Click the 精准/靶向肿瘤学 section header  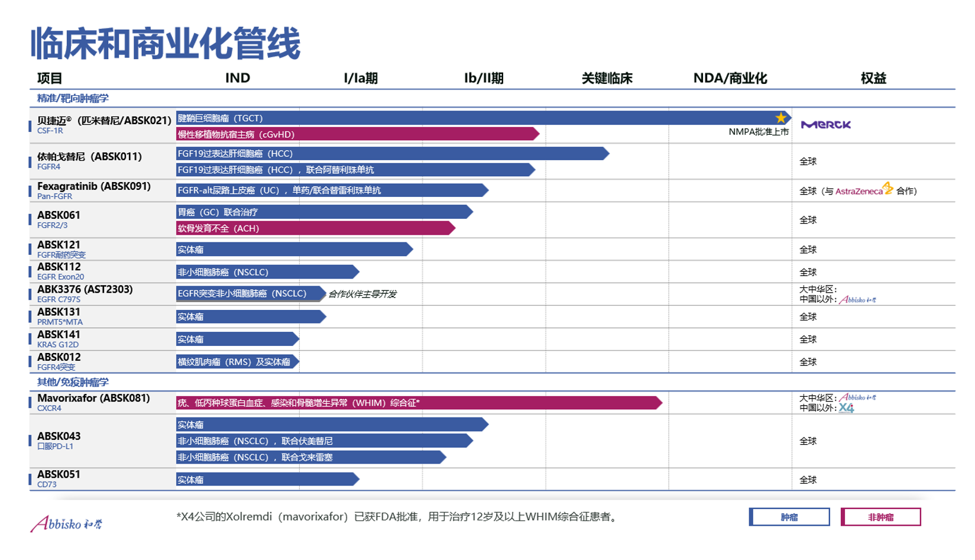73,98
